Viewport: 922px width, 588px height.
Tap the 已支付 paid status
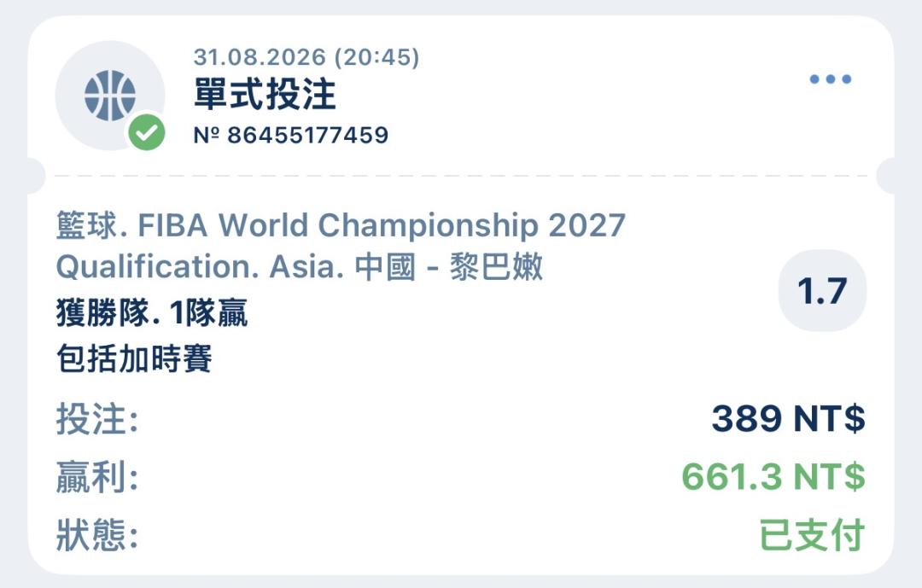(x=812, y=535)
